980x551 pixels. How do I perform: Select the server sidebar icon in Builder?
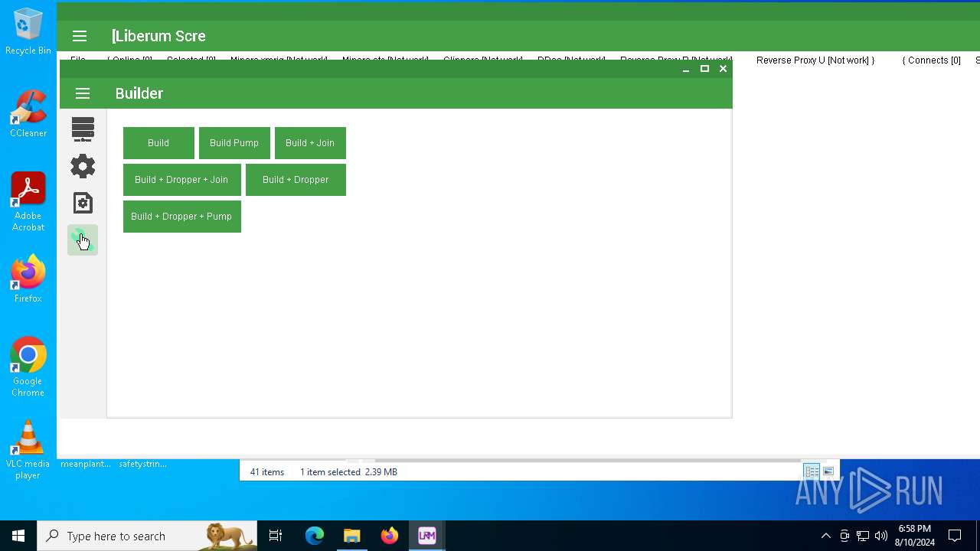(83, 129)
